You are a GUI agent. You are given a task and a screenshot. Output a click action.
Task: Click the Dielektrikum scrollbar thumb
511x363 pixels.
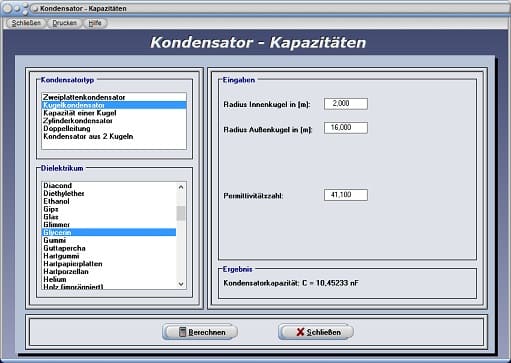point(181,213)
